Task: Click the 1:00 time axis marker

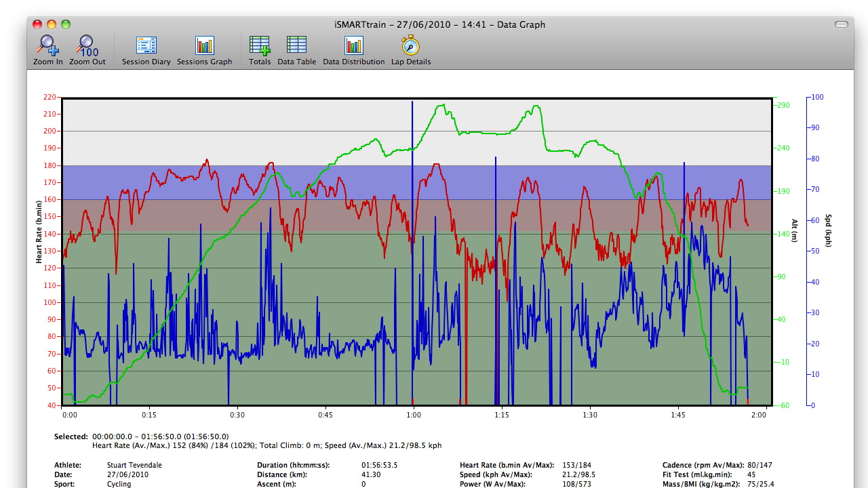Action: tap(413, 415)
